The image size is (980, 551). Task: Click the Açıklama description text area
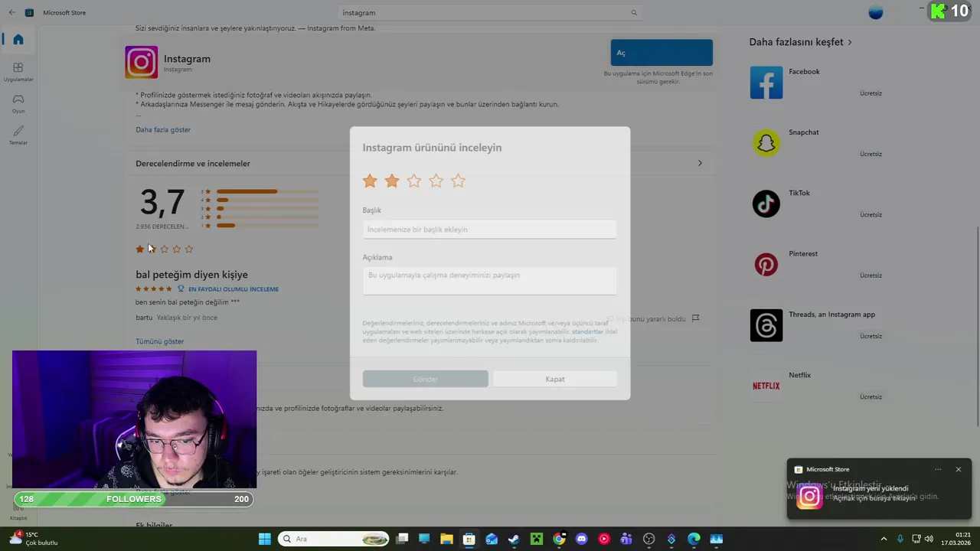point(489,281)
